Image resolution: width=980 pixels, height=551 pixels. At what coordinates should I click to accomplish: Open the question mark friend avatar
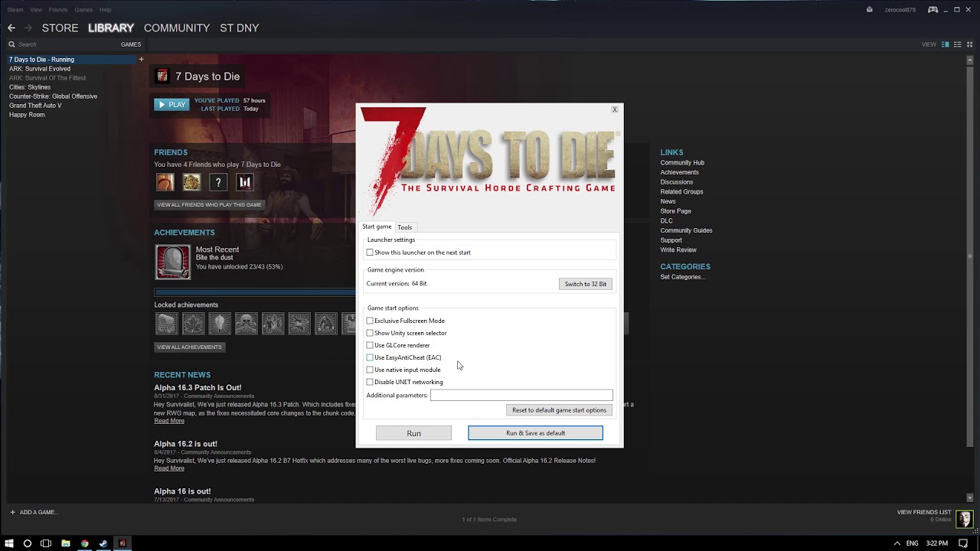pos(218,181)
